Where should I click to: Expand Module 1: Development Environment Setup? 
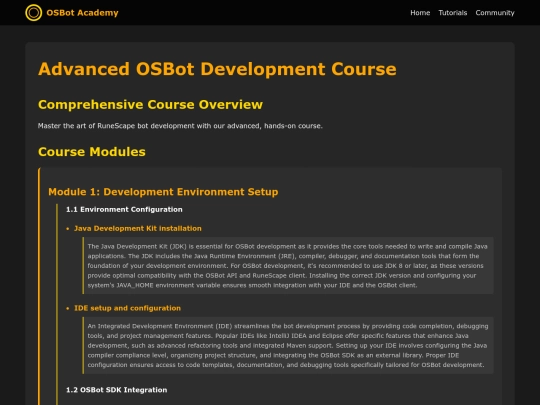point(163,192)
